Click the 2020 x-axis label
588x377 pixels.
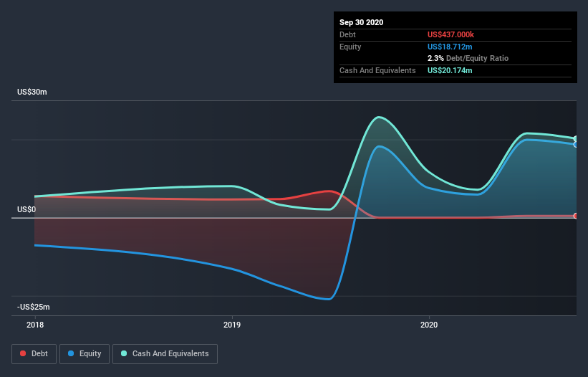[429, 325]
